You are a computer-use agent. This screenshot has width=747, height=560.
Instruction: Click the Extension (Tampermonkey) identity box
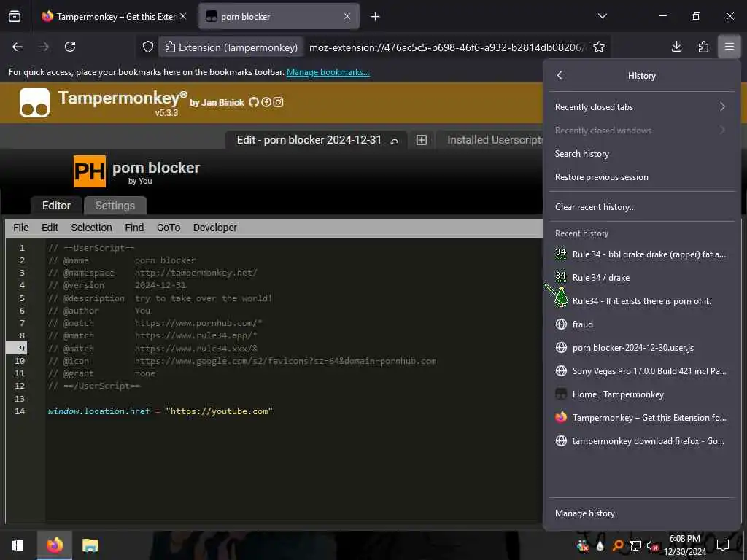coord(231,47)
